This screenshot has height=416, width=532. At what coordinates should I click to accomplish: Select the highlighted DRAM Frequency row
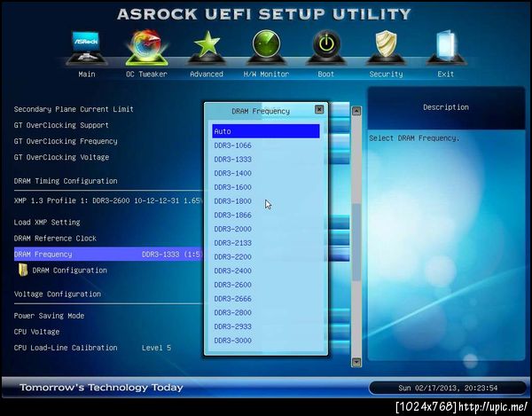(x=108, y=255)
